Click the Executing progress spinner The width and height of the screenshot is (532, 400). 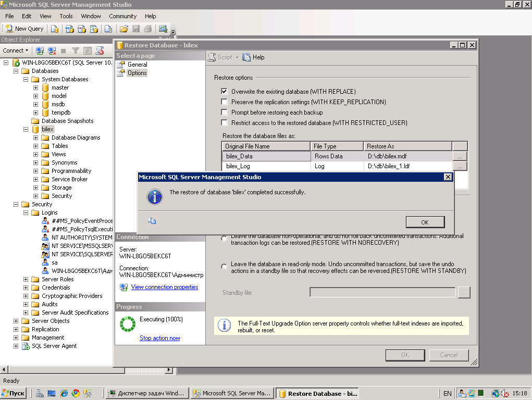click(x=128, y=323)
